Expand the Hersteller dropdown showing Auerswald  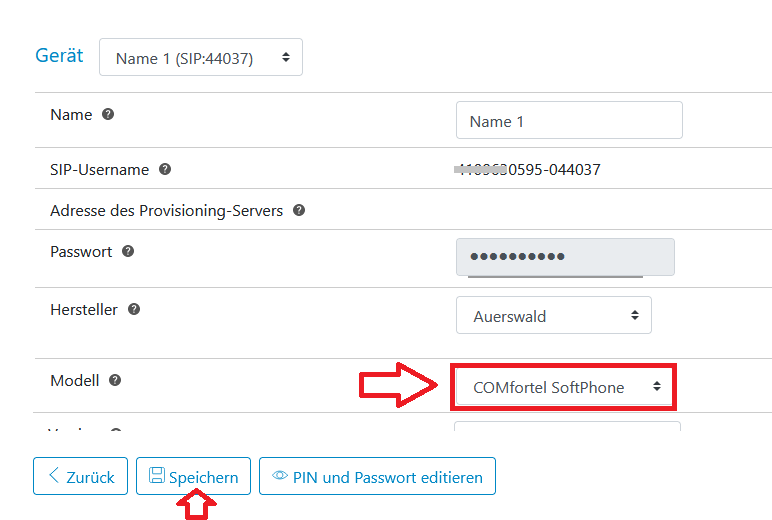pyautogui.click(x=554, y=315)
